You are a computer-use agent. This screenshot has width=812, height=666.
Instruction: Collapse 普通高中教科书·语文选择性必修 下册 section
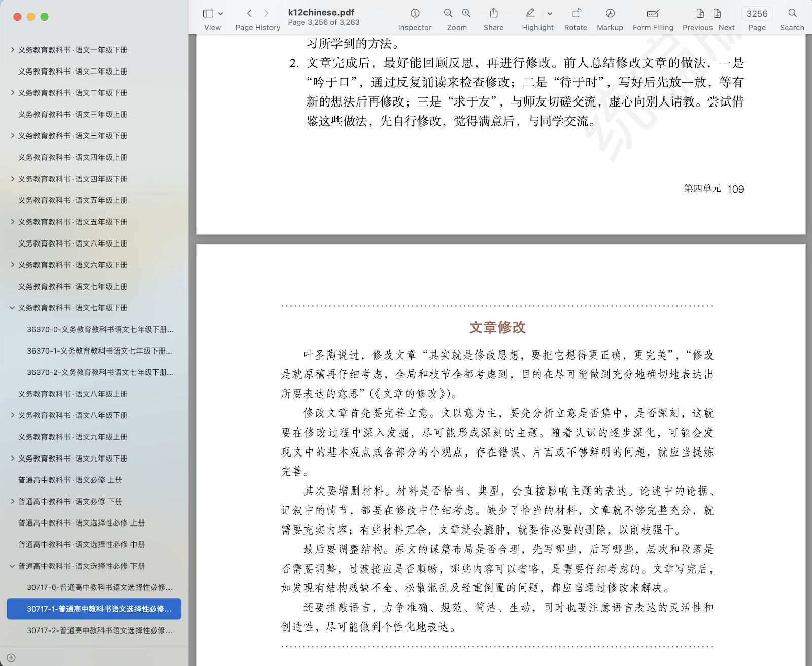coord(12,566)
